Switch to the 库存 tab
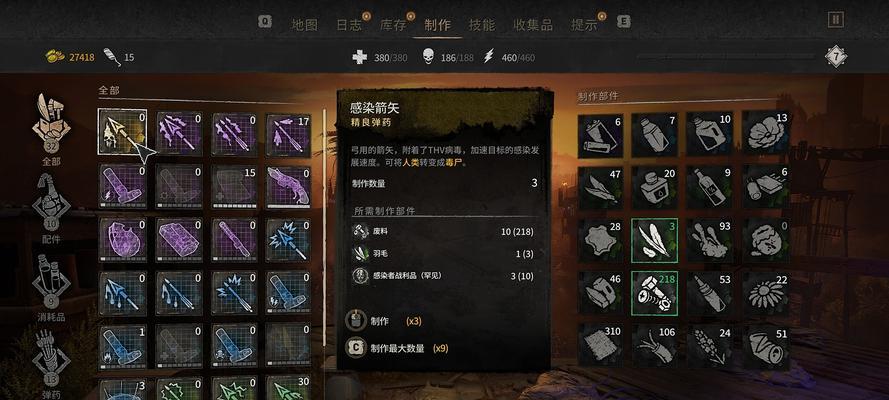Viewport: 889px width, 400px height. tap(393, 25)
